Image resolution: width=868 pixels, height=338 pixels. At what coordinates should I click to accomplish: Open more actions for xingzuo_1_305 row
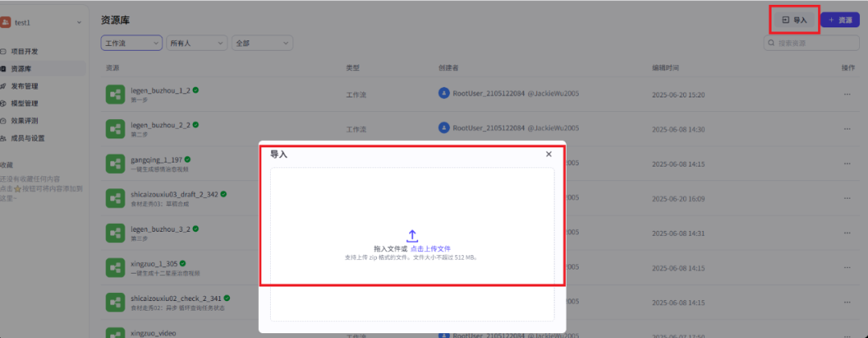point(847,268)
